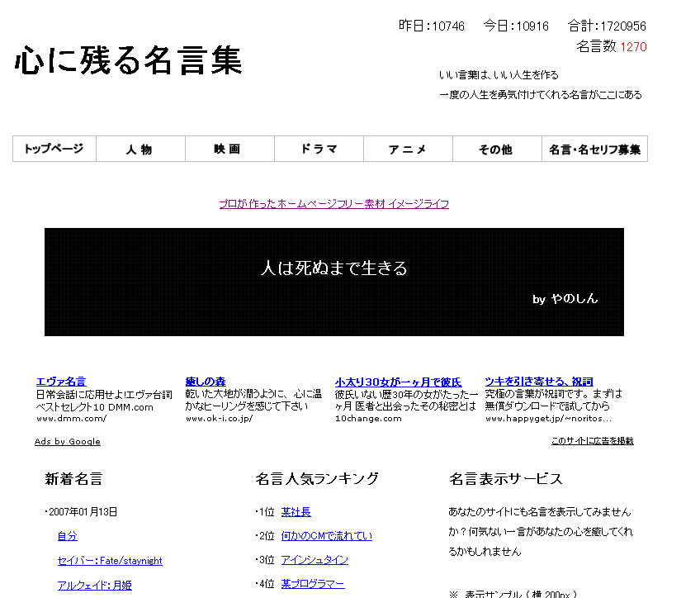Open the ドラマ category tab

point(319,149)
